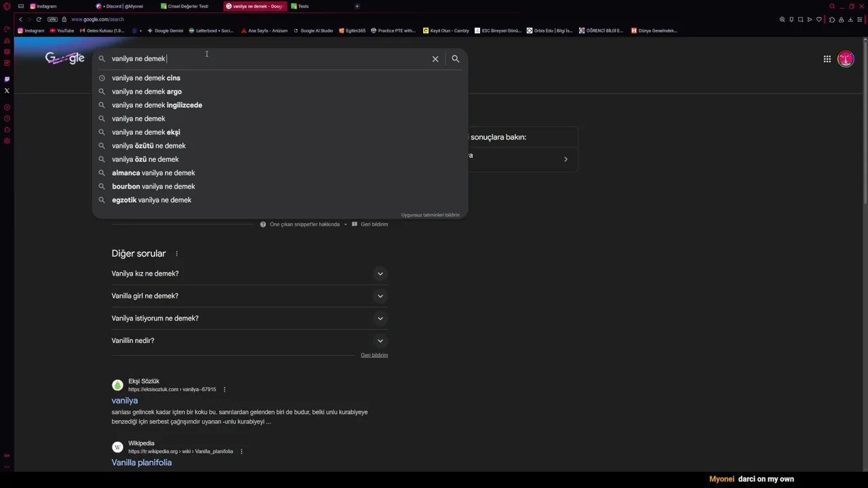868x488 pixels.
Task: Switch to the Instagram tab
Action: pos(59,6)
